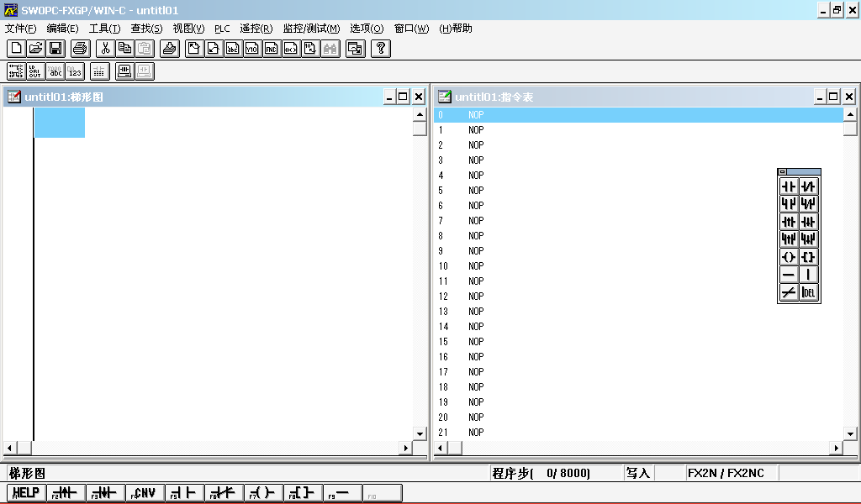Screen dimensions: 861x504
Task: Open the PLC menu
Action: [x=222, y=29]
